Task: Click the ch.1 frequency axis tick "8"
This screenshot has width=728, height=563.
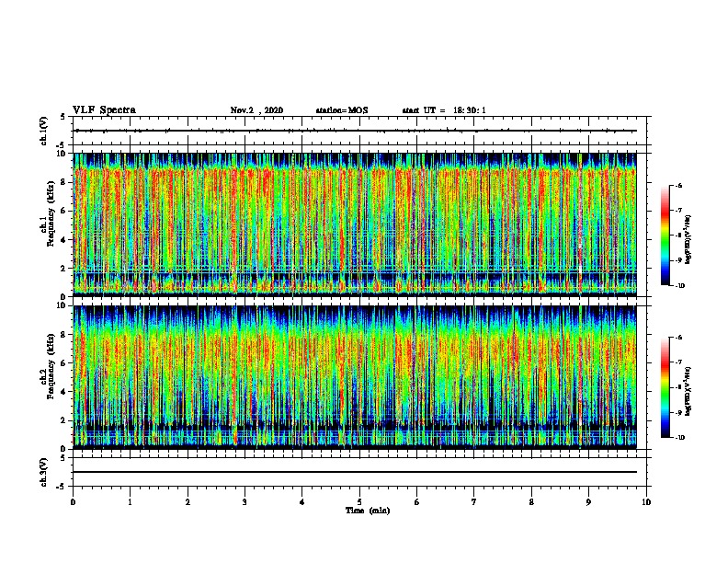Action: coord(63,182)
